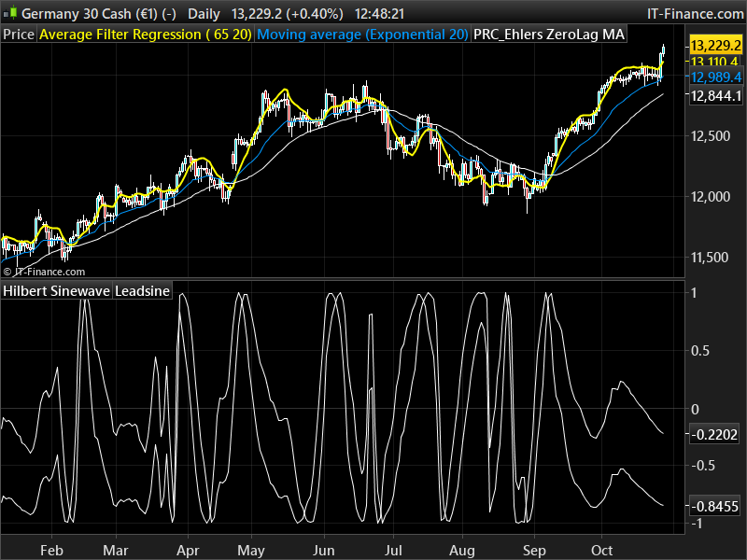Viewport: 747px width, 560px height.
Task: Open PRC_Ehlers ZeroLag MA indicator label
Action: 549,35
